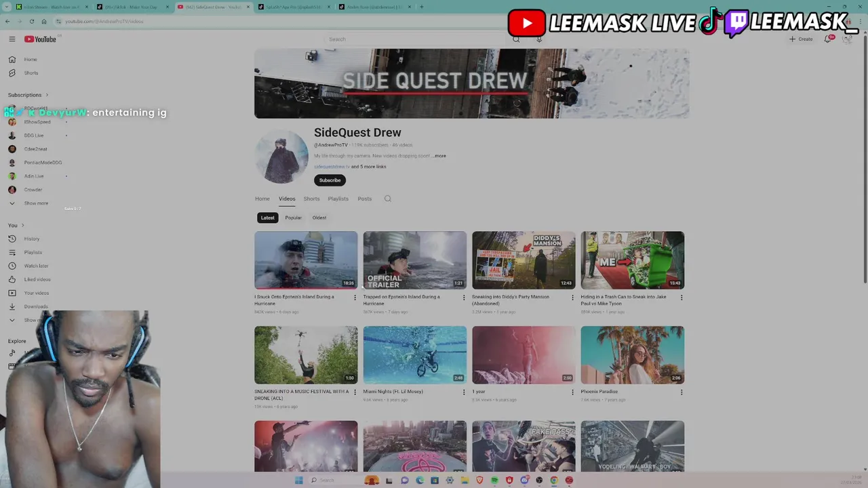Screen dimensions: 868x488
Task: Reload the page in the browser
Action: point(31,21)
